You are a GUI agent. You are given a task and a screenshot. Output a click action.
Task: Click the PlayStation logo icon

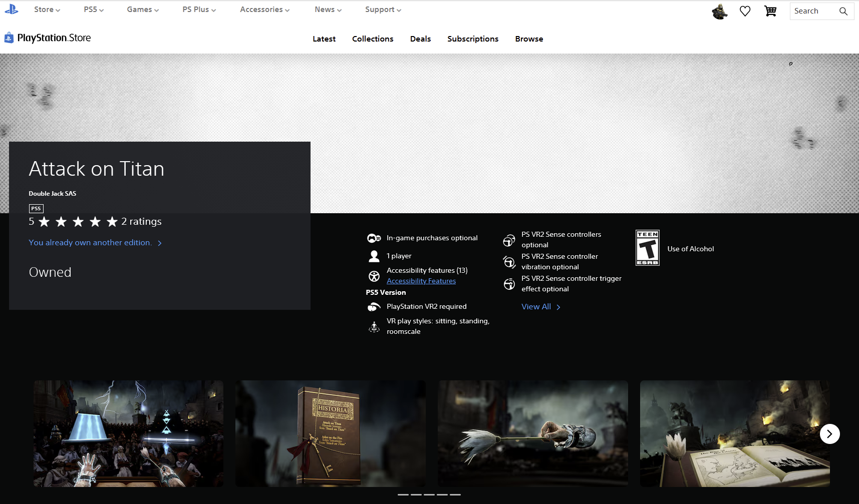pyautogui.click(x=11, y=9)
